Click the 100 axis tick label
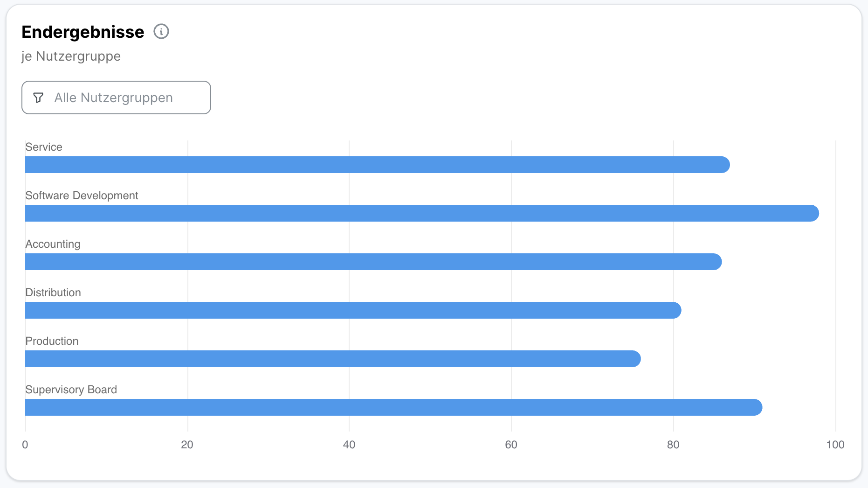 coord(835,445)
